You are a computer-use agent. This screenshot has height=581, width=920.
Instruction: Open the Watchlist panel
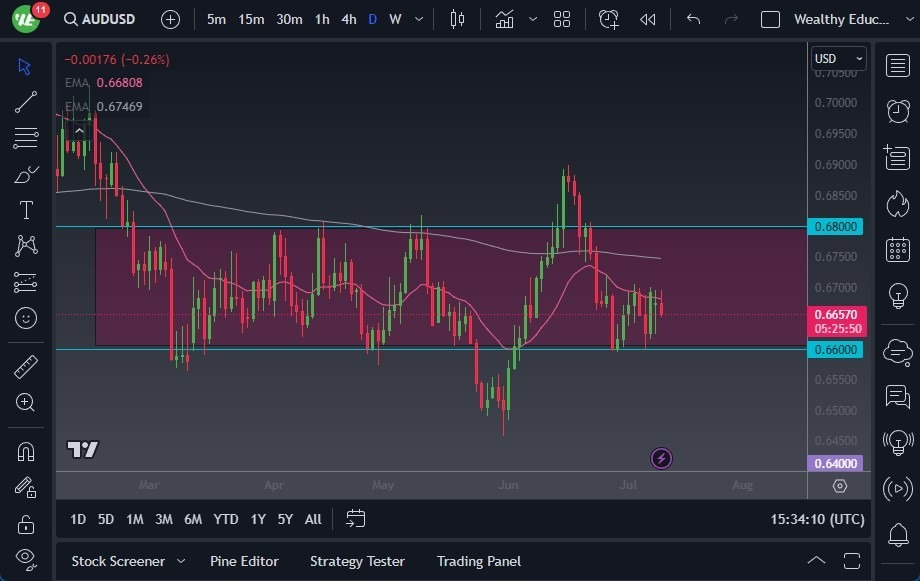point(897,66)
